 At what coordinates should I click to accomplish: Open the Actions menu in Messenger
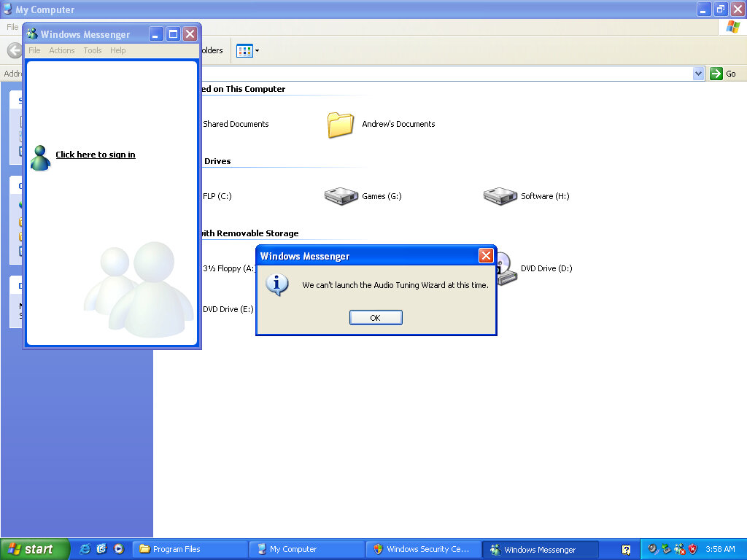pyautogui.click(x=62, y=50)
